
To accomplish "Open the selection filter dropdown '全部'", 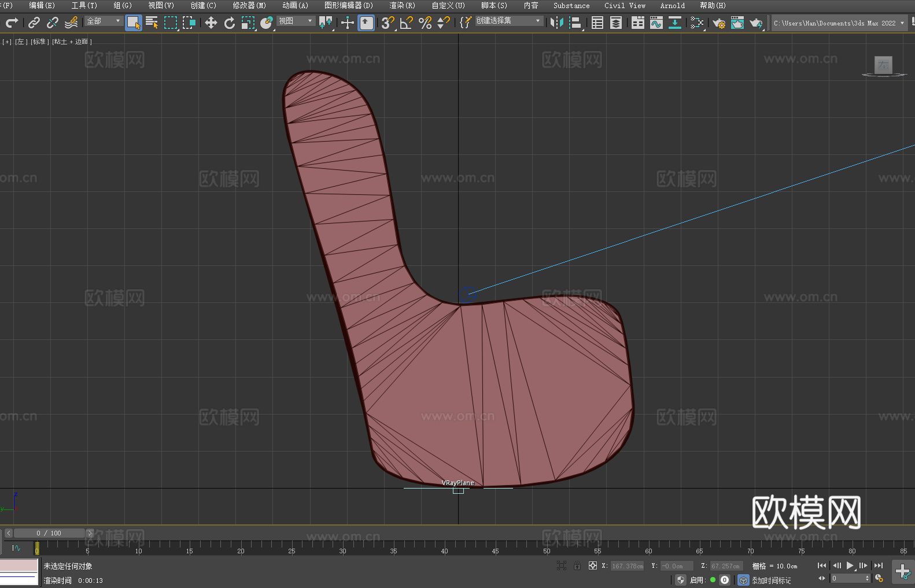I will 104,21.
